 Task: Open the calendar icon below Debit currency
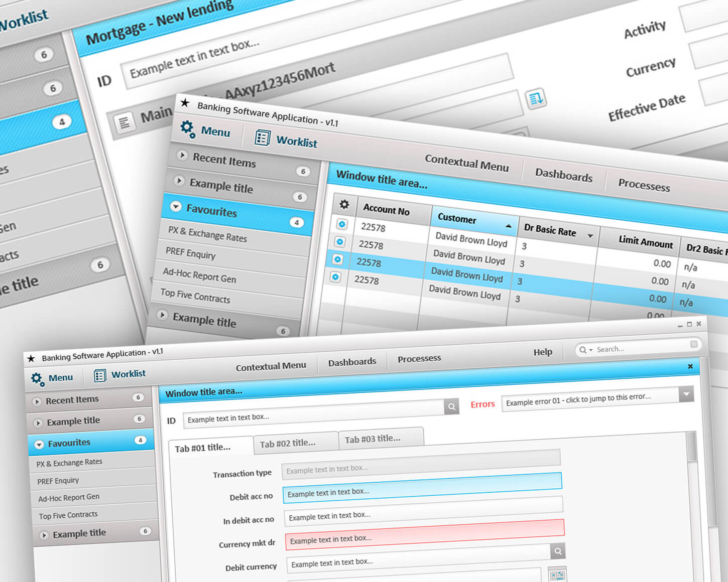(557, 575)
